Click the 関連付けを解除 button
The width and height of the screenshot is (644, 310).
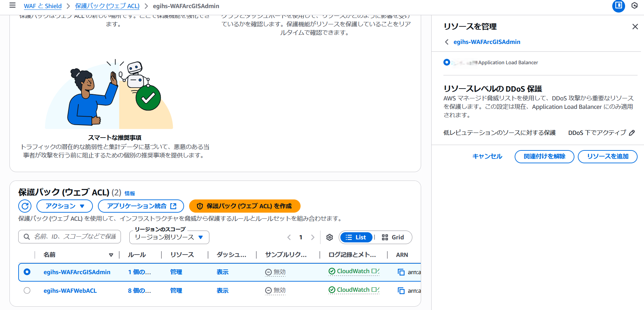(544, 157)
